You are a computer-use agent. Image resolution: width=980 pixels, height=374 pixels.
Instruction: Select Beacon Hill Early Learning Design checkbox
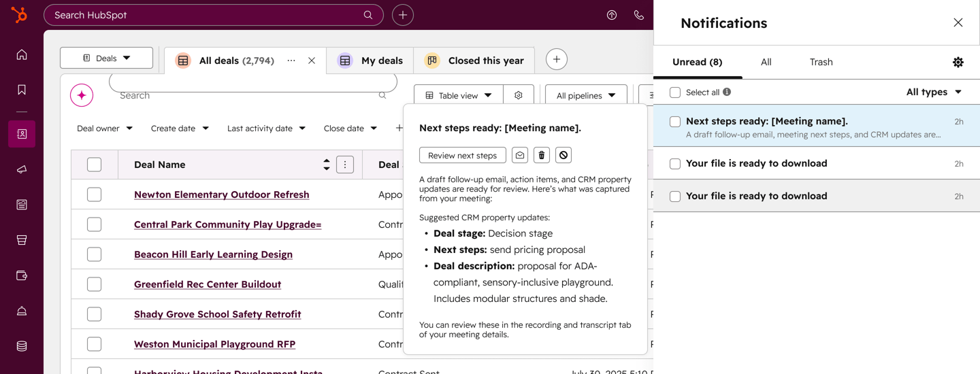[95, 254]
